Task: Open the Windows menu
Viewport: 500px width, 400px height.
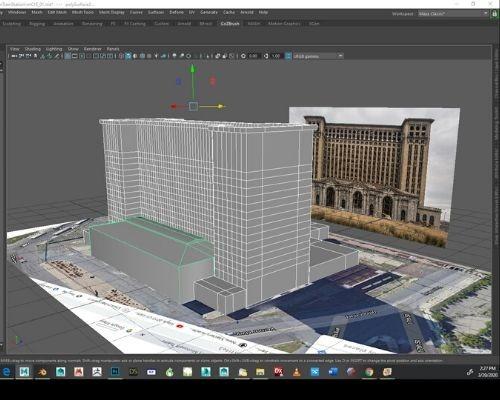Action: [17, 12]
